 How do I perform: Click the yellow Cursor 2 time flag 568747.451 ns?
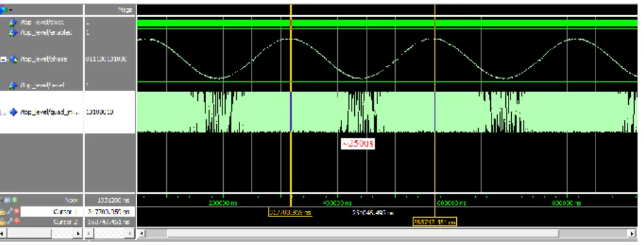pyautogui.click(x=435, y=222)
